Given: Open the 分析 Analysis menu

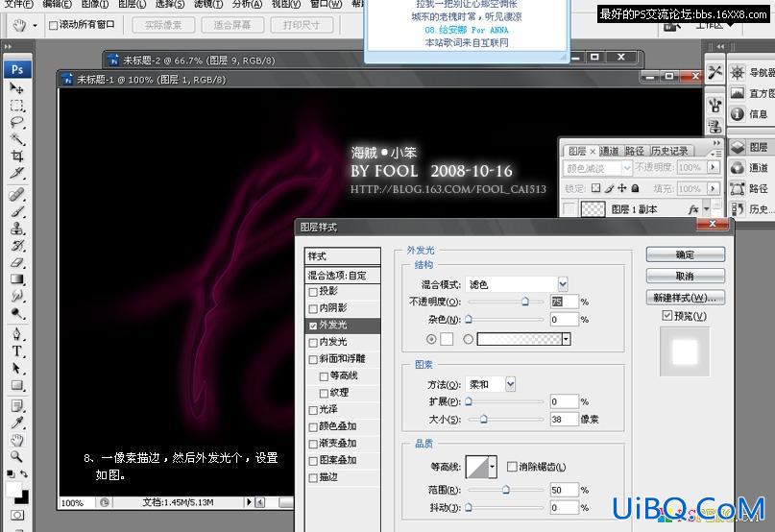Looking at the screenshot, I should [247, 4].
